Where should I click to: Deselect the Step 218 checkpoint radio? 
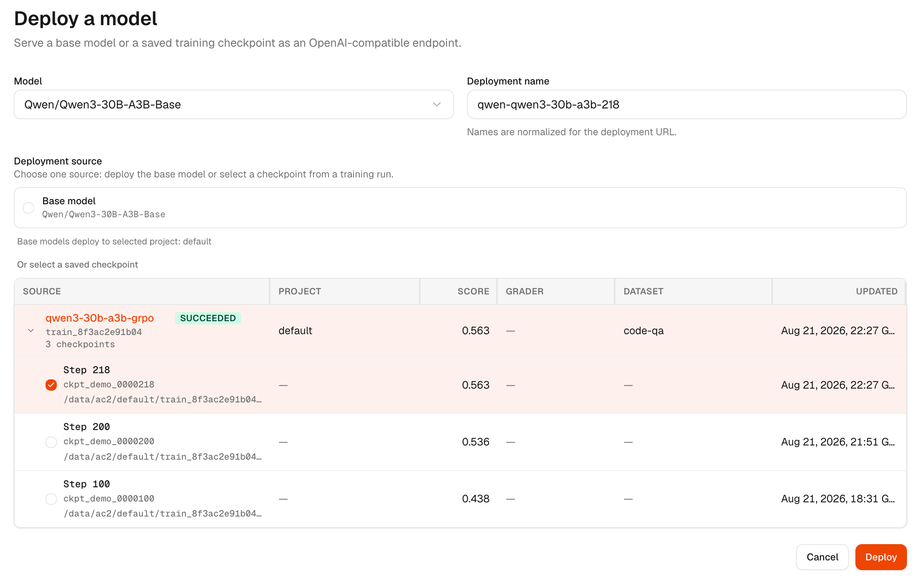click(51, 385)
